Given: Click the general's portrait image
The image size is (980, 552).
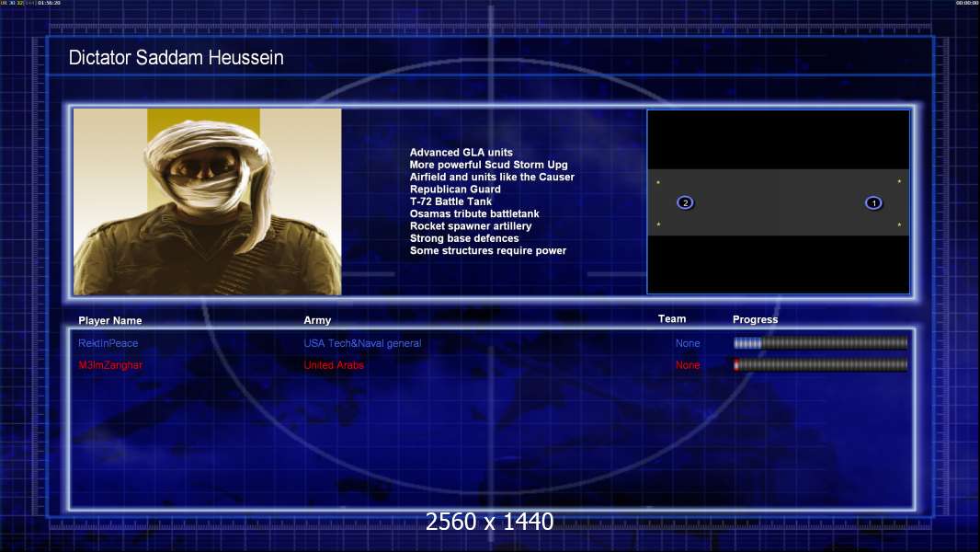Looking at the screenshot, I should pyautogui.click(x=207, y=201).
